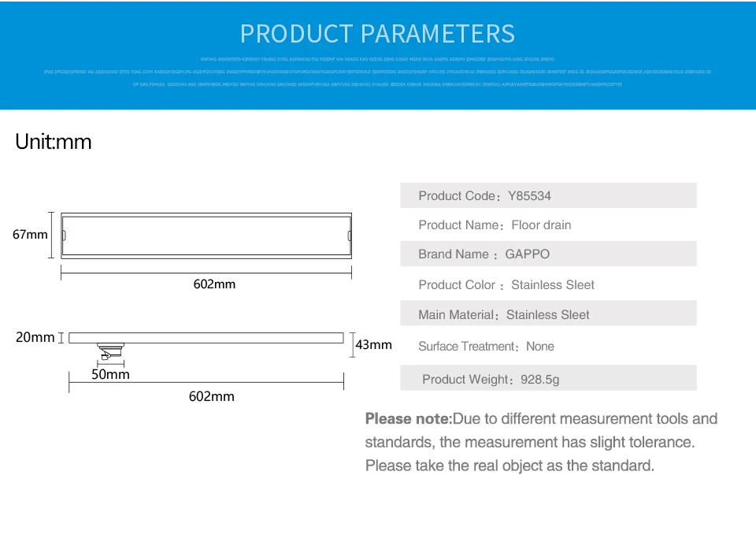
Task: Select the Main Material row
Action: 548,314
